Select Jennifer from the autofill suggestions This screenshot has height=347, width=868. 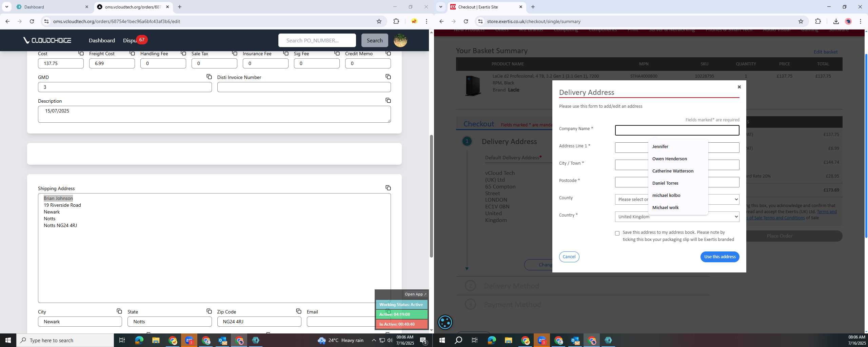pyautogui.click(x=678, y=146)
